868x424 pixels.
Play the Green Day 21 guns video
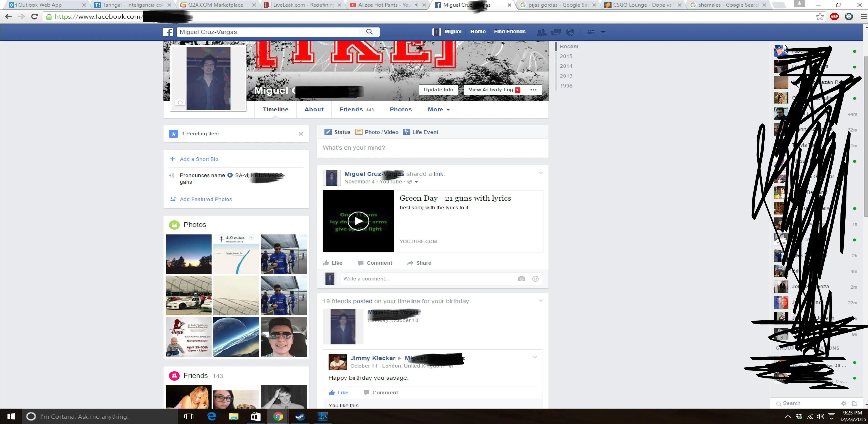[x=358, y=221]
